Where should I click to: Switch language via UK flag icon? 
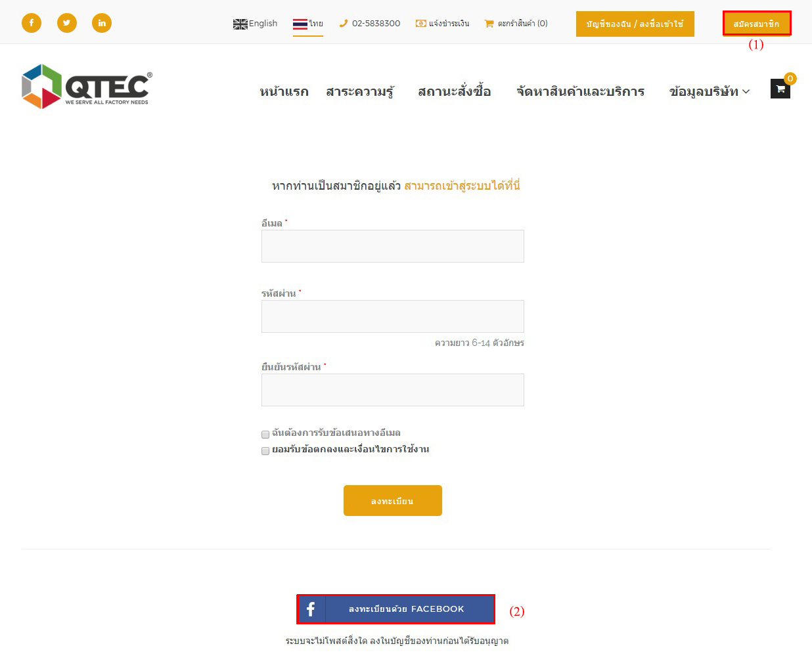click(x=240, y=24)
